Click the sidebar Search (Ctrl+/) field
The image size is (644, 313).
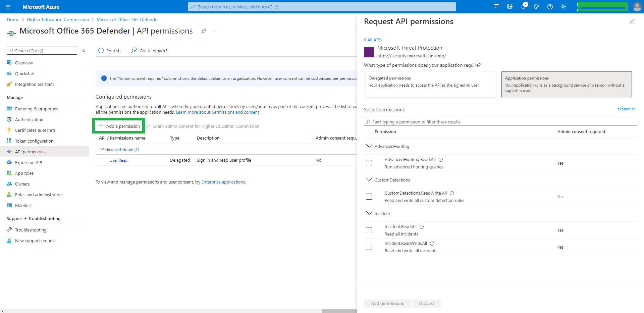point(42,51)
